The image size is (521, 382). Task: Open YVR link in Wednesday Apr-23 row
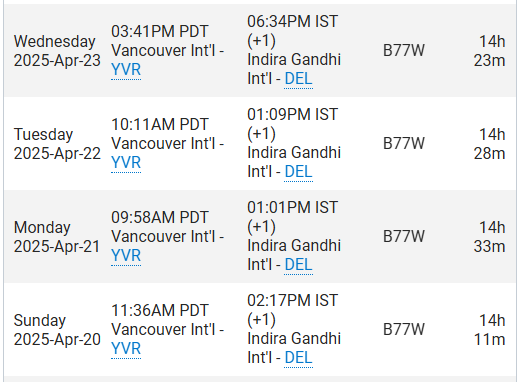pyautogui.click(x=126, y=70)
